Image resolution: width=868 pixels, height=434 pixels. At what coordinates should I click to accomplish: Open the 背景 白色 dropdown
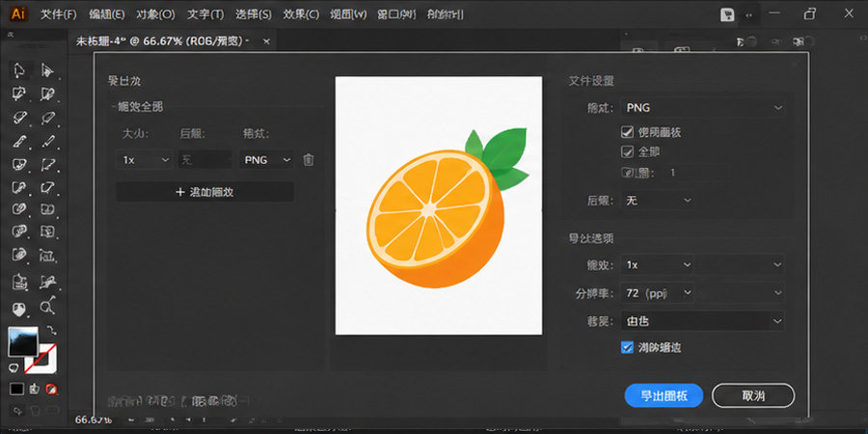[x=703, y=320]
